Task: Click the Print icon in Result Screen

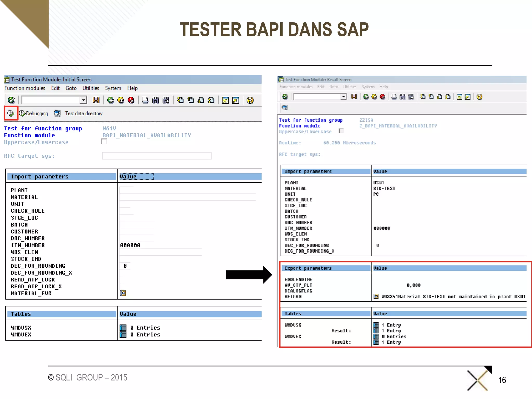Action: (394, 97)
